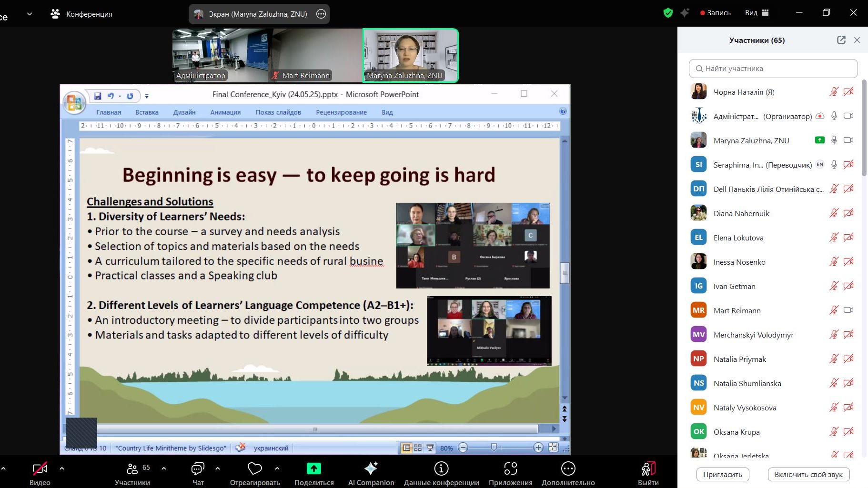Click the Find participant search field
This screenshot has width=868, height=488.
[x=773, y=69]
